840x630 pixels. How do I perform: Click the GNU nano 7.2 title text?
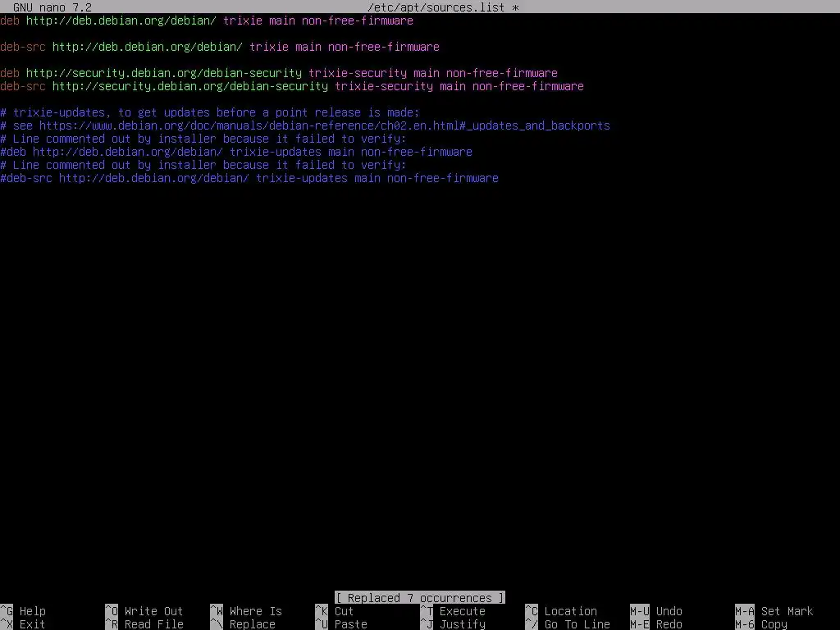tap(52, 7)
